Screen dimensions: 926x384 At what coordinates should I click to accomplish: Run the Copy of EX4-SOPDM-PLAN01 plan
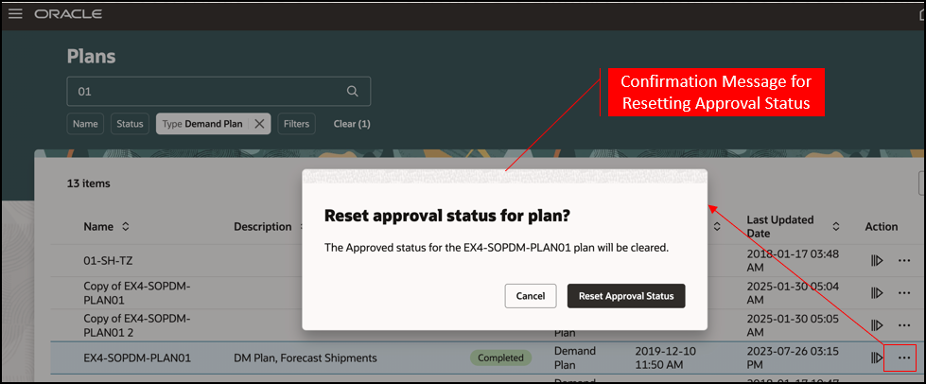pyautogui.click(x=877, y=292)
